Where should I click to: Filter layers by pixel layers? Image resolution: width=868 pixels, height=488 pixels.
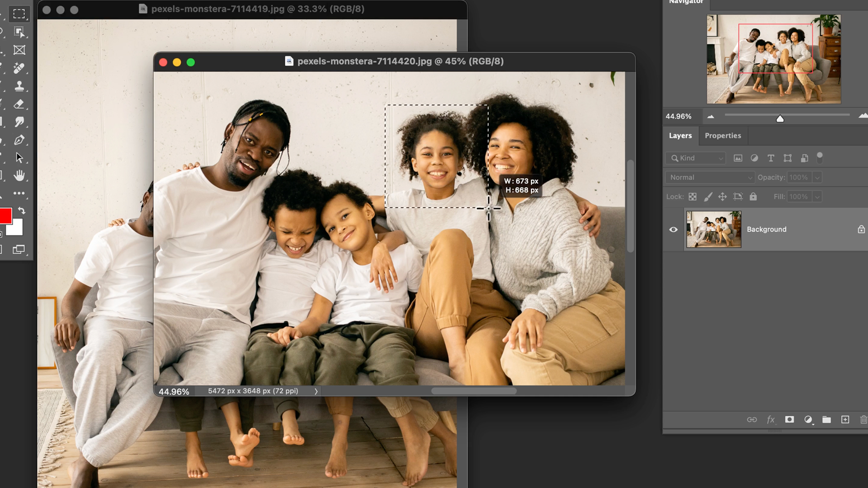pyautogui.click(x=738, y=158)
